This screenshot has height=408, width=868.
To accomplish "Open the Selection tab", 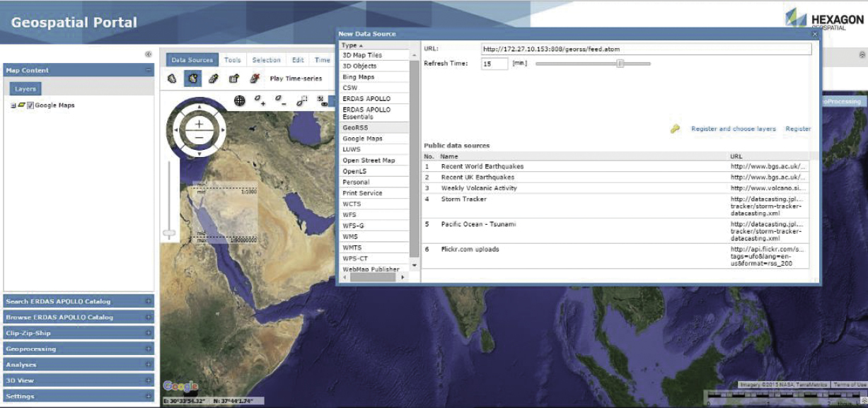I will (x=267, y=59).
